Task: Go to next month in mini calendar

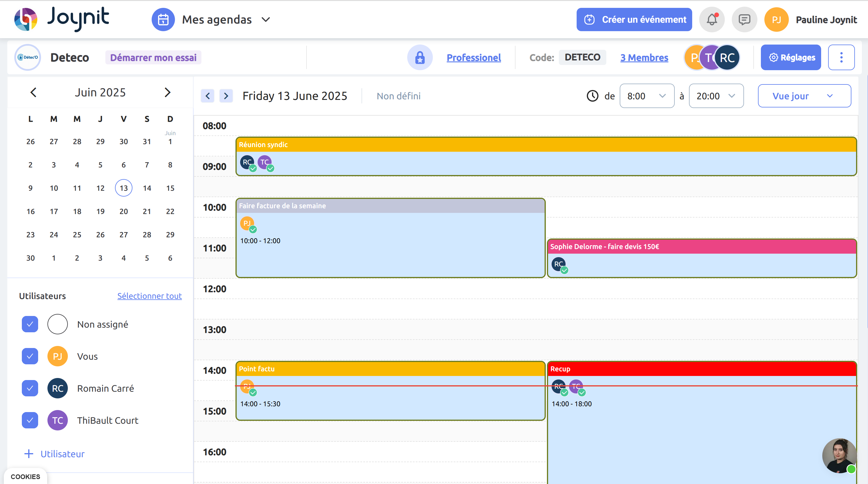Action: tap(167, 92)
